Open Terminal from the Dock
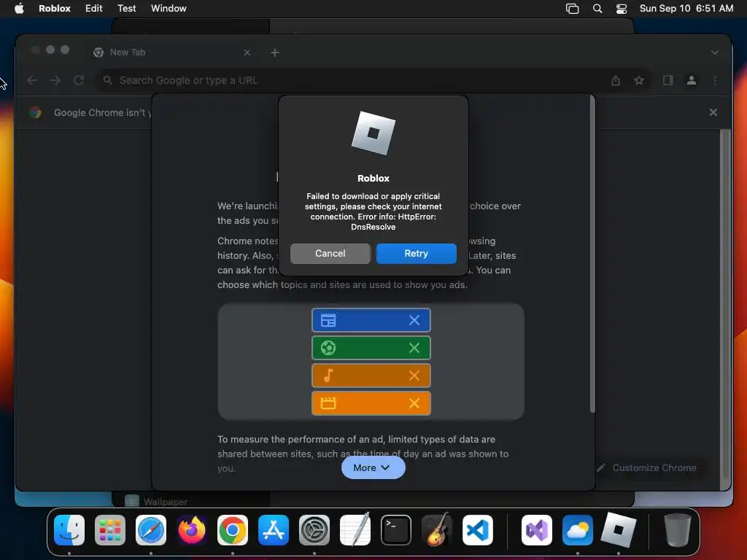 click(x=396, y=530)
